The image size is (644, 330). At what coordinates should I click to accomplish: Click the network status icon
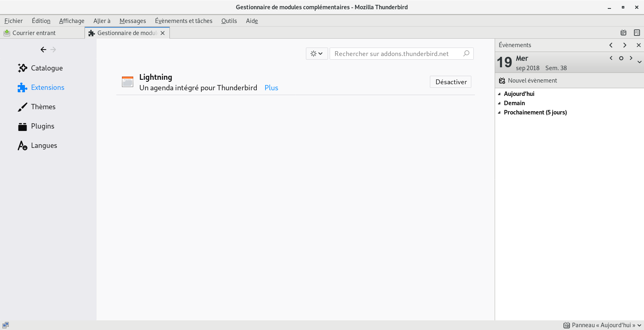[x=6, y=325]
